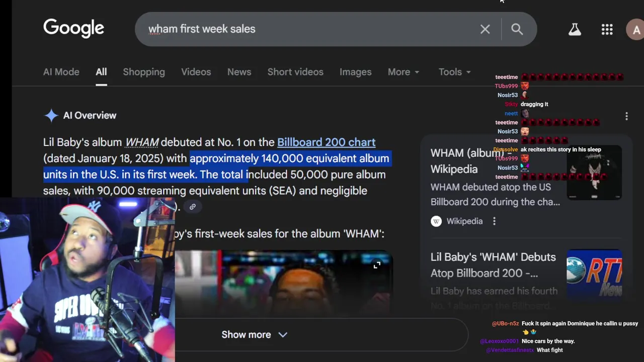This screenshot has width=644, height=362.
Task: Expand the More search filter dropdown
Action: point(403,72)
